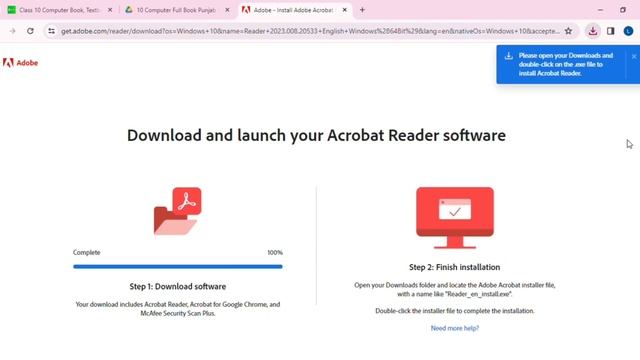Reload the current page
The width and height of the screenshot is (640, 360).
(30, 31)
